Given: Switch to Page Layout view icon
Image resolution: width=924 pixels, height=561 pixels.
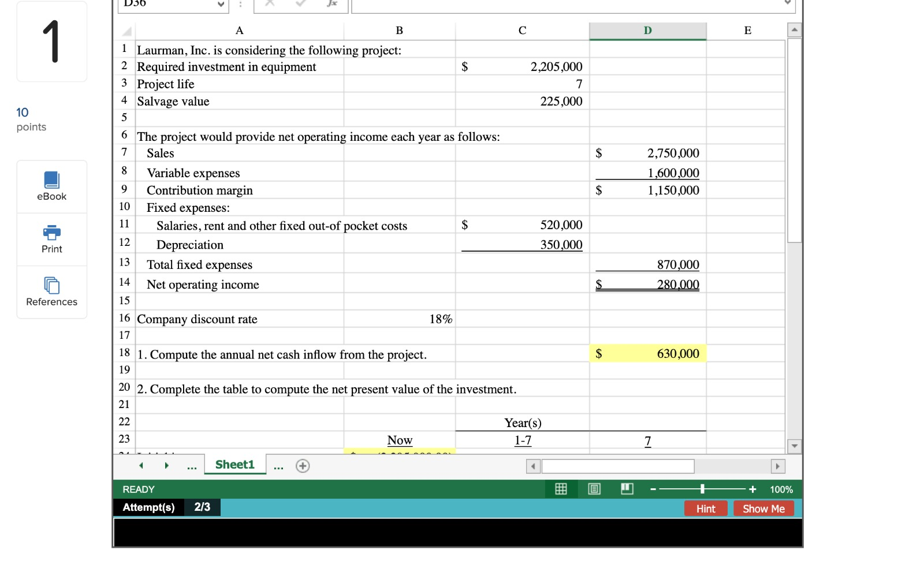Looking at the screenshot, I should [594, 489].
